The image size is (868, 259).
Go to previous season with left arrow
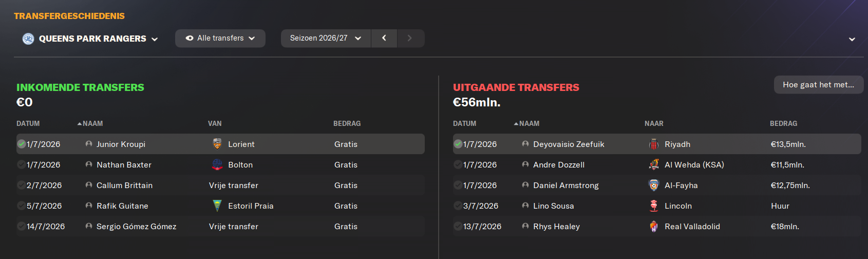click(384, 38)
